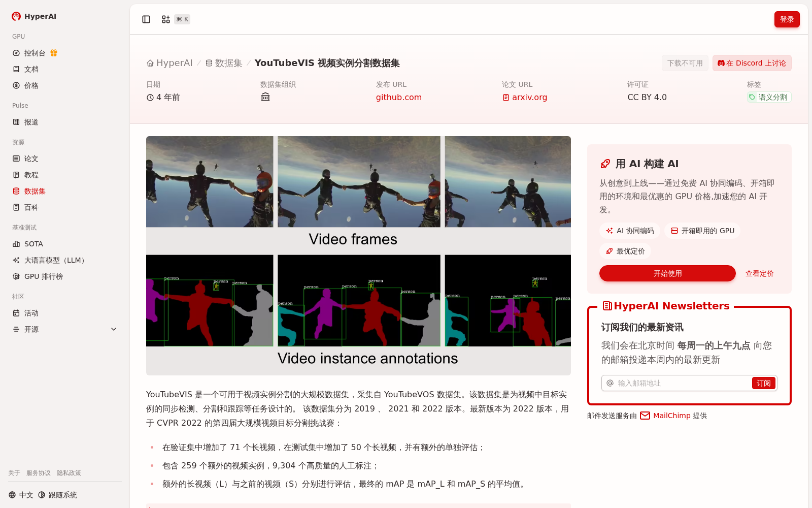Screen dimensions: 812x508
Task: Click the 最优定价 chip
Action: click(x=625, y=251)
